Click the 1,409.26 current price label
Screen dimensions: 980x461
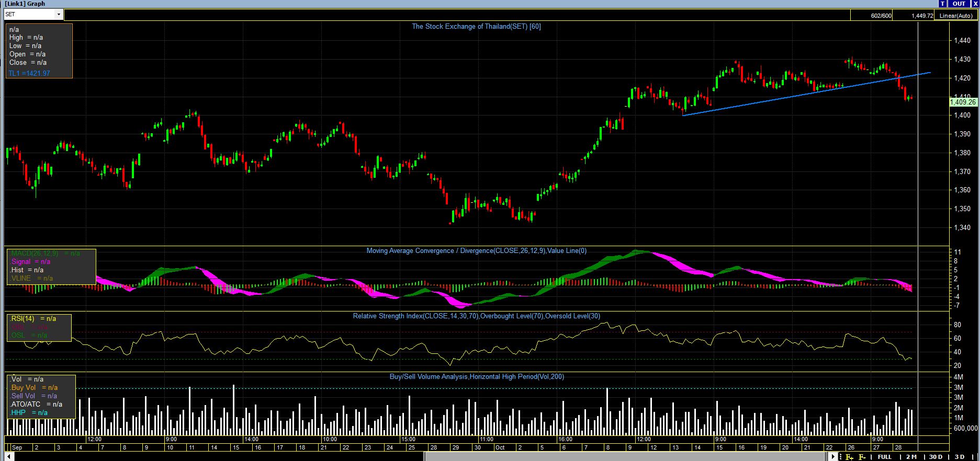963,102
